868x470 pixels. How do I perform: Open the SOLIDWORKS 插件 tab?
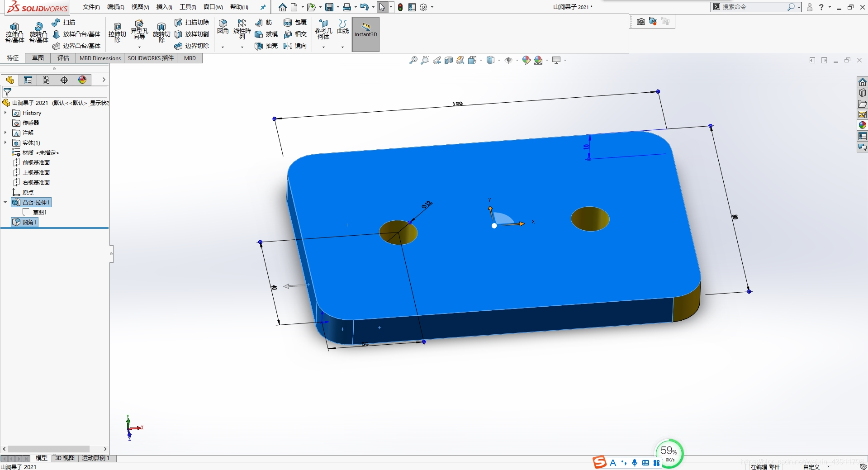[151, 58]
